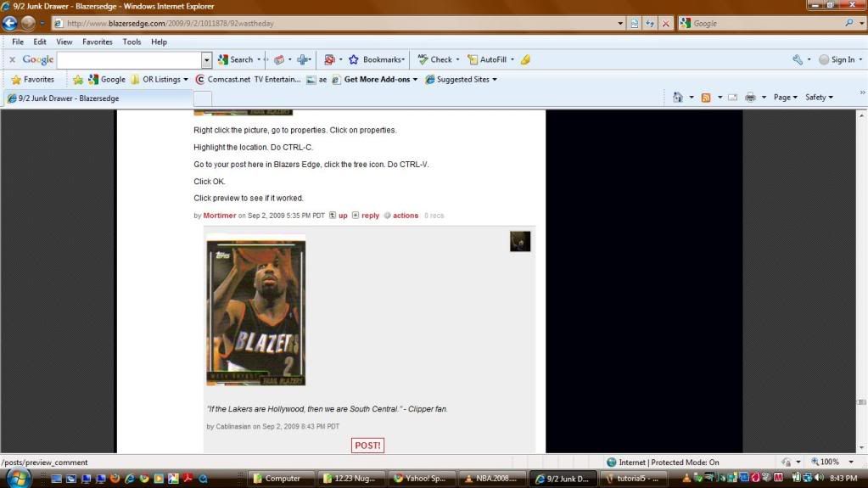Click the POST! button
The height and width of the screenshot is (488, 868).
click(367, 446)
